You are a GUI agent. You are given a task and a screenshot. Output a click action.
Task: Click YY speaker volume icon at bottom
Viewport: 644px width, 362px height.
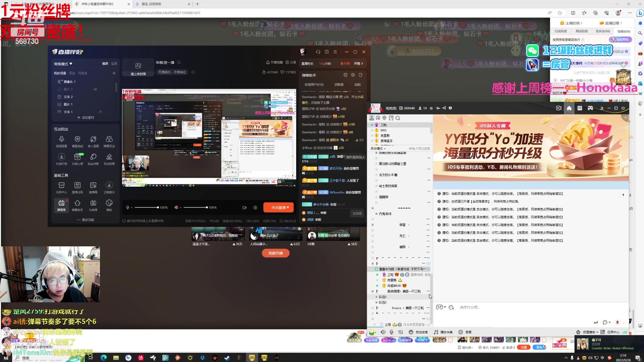click(383, 332)
